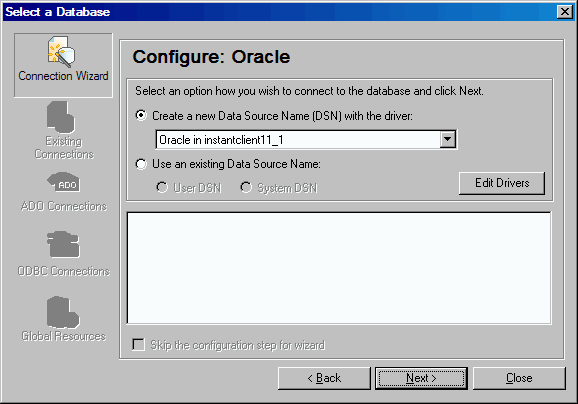Go to the next step with Next >
This screenshot has width=578, height=404.
coord(421,378)
